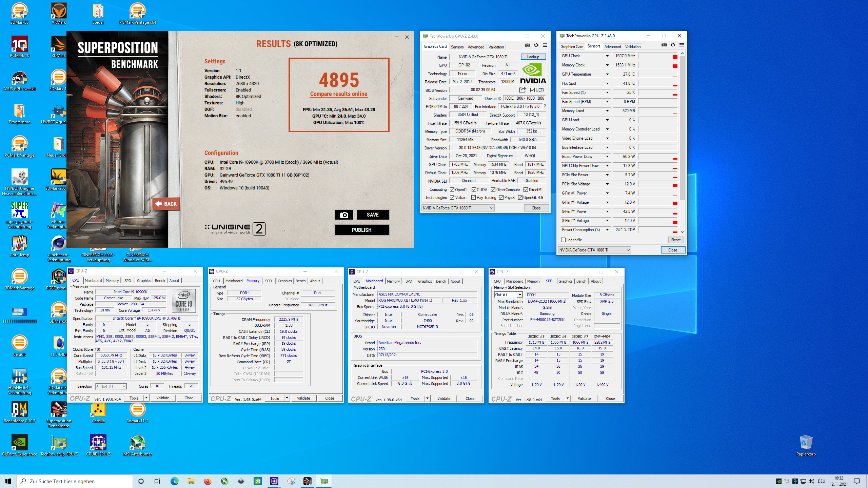This screenshot has height=488, width=868.
Task: Open Graphics tab in CPU-Z Memory window
Action: [x=284, y=281]
